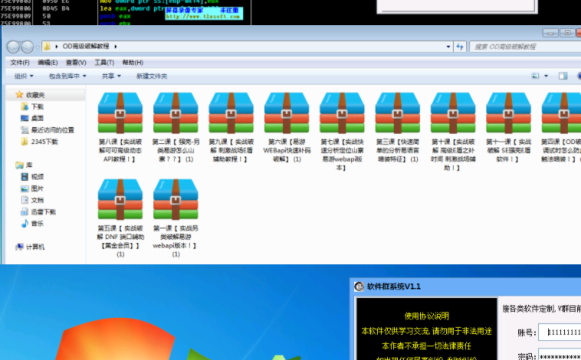Click the Back navigation arrow button

(13, 47)
